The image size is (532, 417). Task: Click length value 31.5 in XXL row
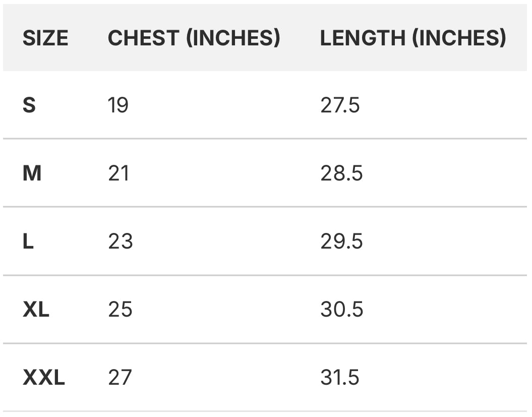340,377
